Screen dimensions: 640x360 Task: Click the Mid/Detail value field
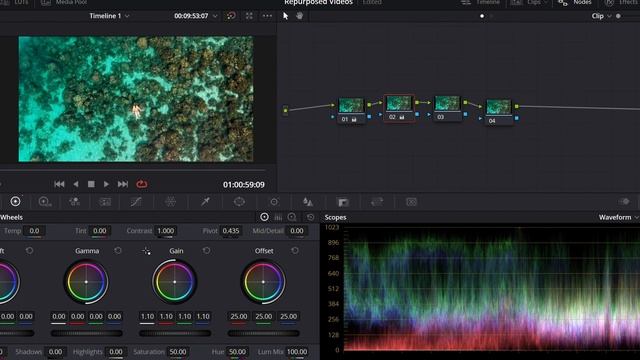point(297,231)
